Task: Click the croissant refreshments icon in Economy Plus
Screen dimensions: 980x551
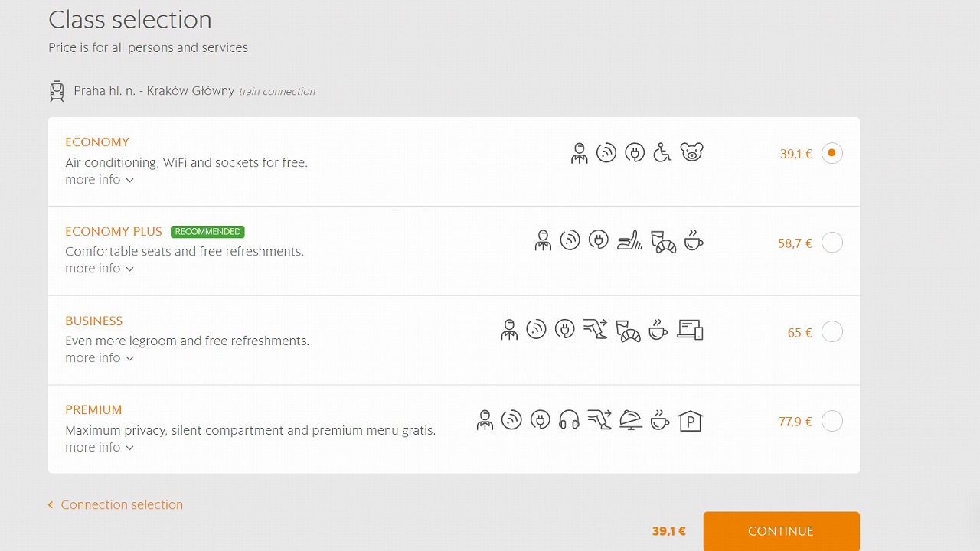Action: tap(664, 242)
